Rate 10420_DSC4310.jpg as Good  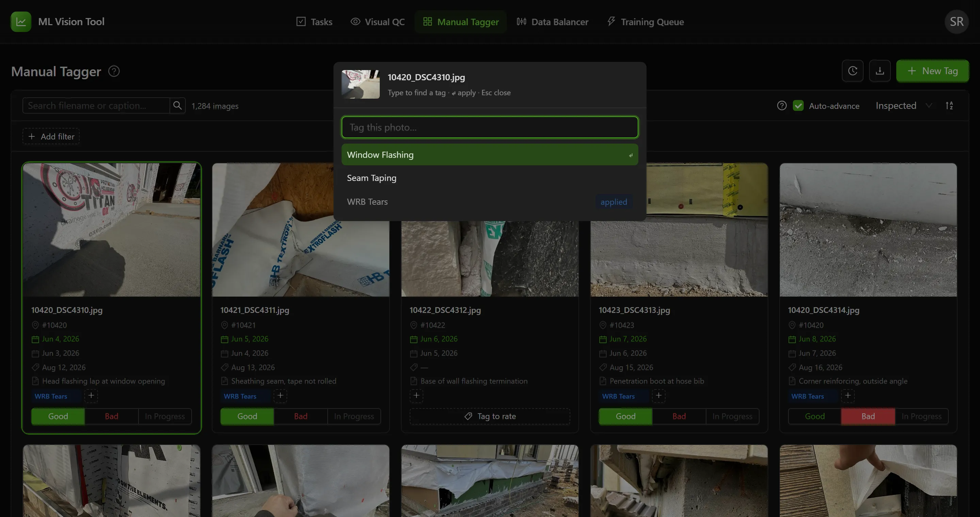click(x=58, y=416)
